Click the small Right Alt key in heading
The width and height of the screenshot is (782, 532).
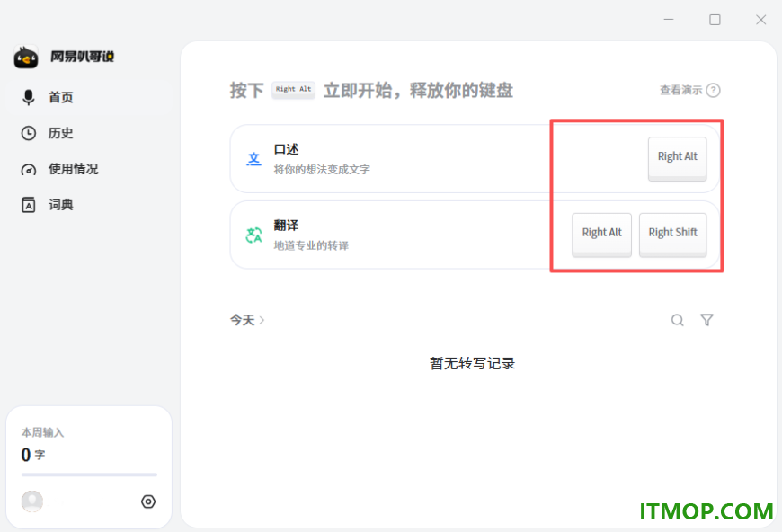(293, 90)
